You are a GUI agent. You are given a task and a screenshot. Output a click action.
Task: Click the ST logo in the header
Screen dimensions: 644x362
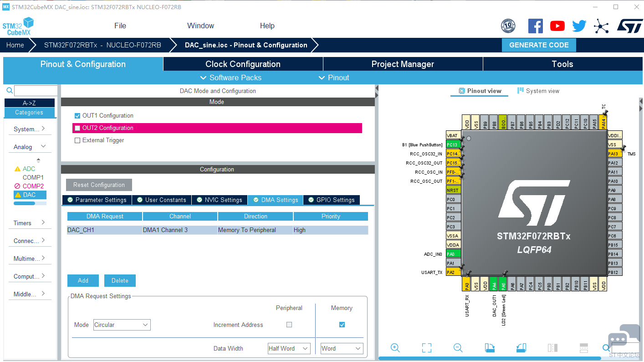630,26
